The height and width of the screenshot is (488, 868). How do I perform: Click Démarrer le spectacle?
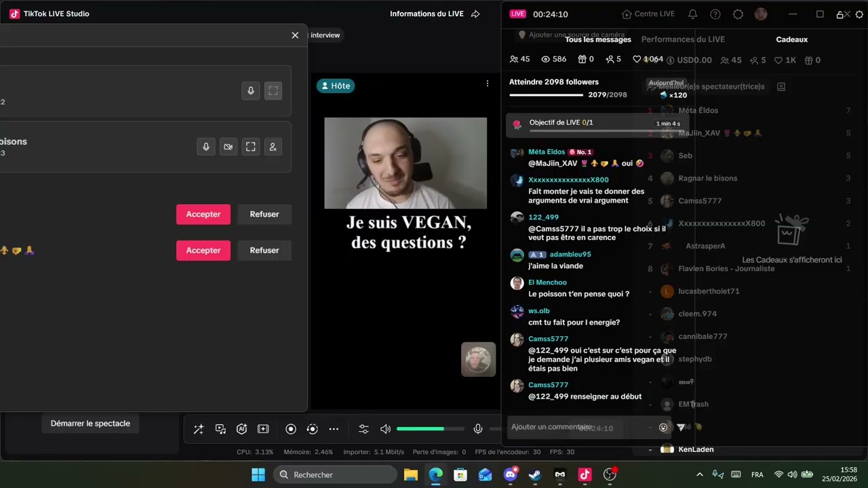[x=90, y=424]
